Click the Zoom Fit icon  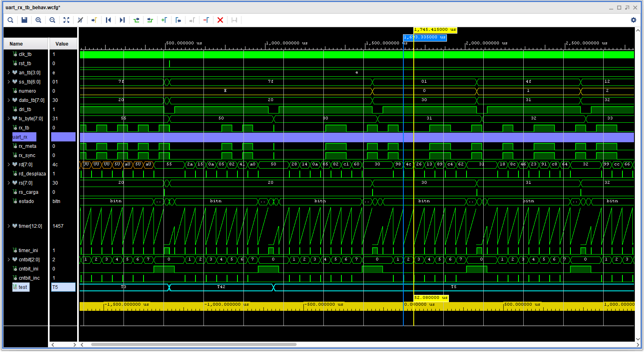coord(66,20)
